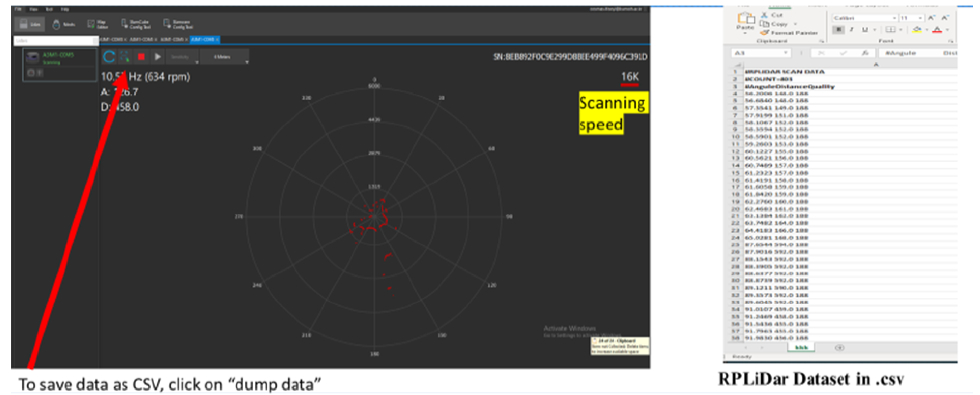Toggle Bold formatting in Excel
Viewport: 980px width, 395px height.
click(x=838, y=29)
